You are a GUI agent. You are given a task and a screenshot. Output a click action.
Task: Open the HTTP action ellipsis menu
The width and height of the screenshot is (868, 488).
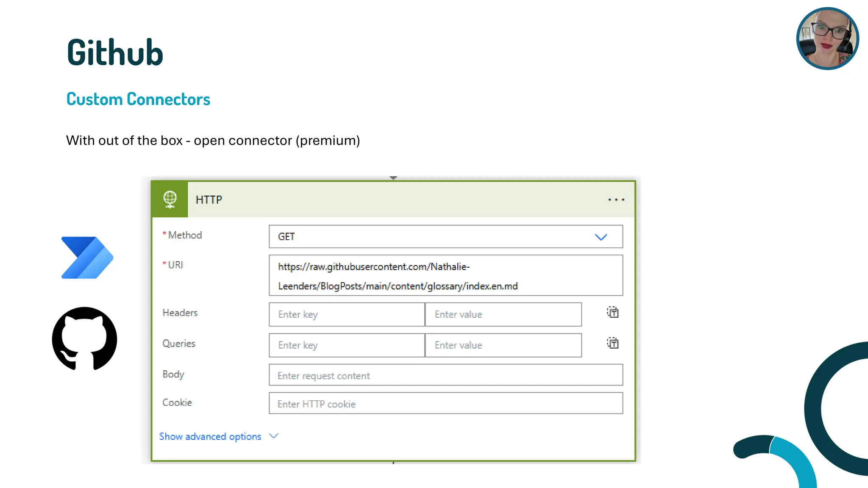[x=616, y=200]
